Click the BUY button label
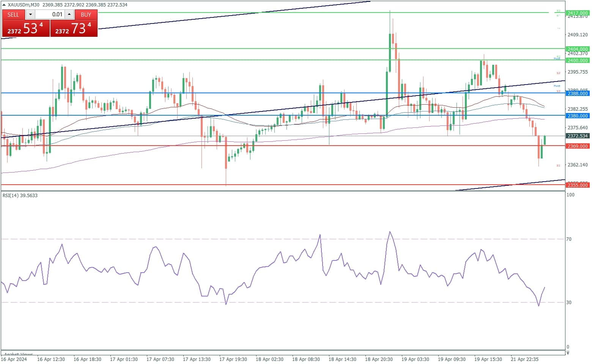This screenshot has width=592, height=364. [86, 14]
